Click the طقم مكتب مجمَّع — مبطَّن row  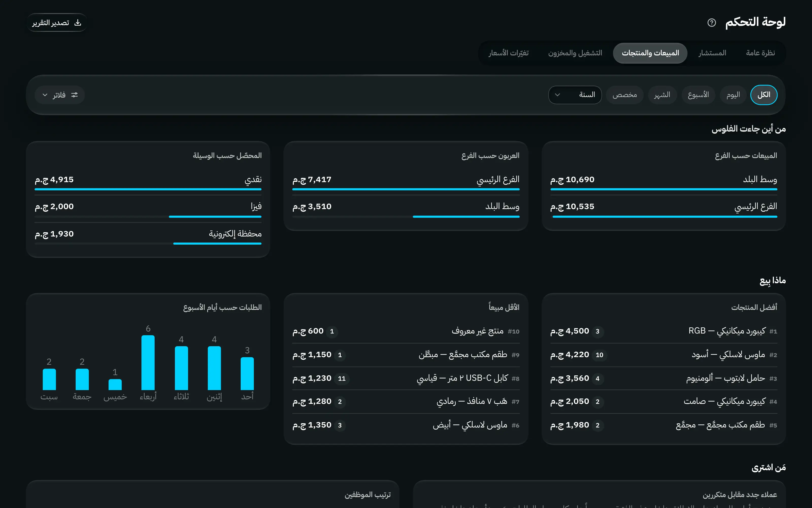coord(406,355)
